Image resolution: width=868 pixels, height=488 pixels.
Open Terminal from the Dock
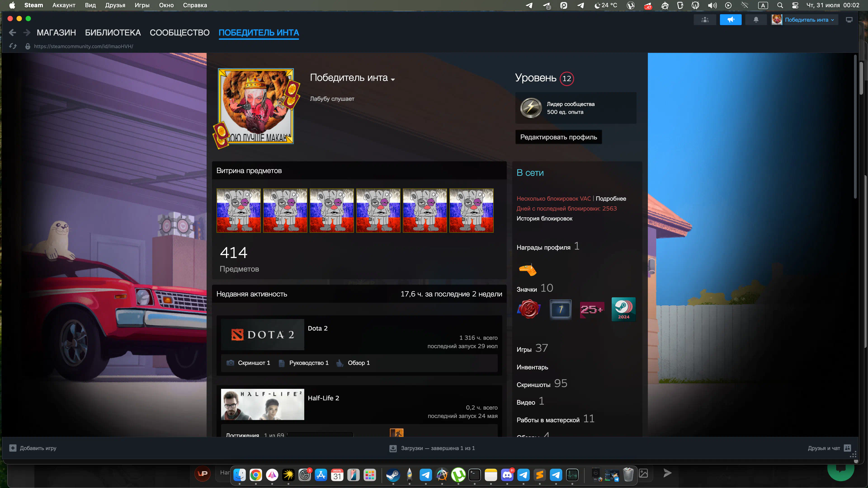(x=474, y=475)
